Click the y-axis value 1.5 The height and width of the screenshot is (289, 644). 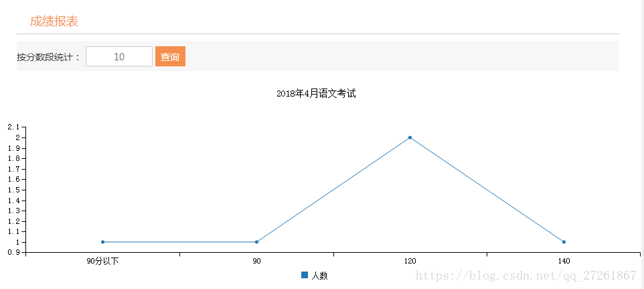coord(14,190)
